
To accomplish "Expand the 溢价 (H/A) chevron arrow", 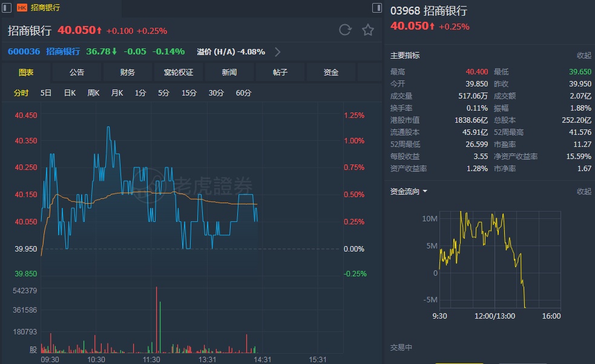I will pyautogui.click(x=278, y=51).
